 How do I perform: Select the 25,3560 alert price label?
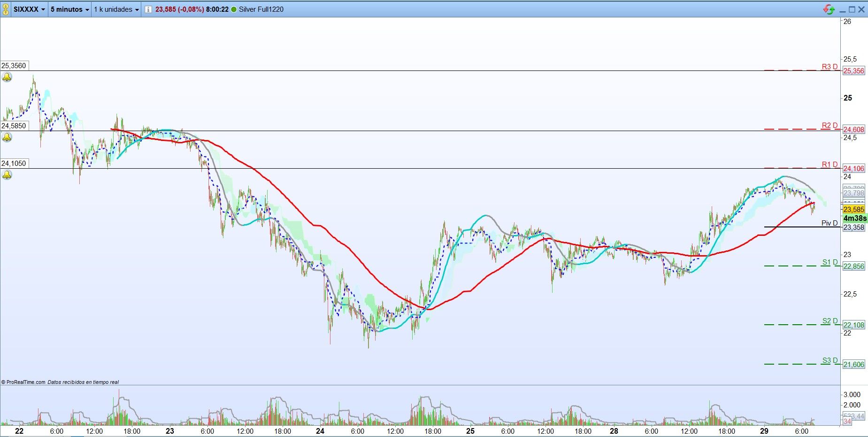[x=14, y=66]
